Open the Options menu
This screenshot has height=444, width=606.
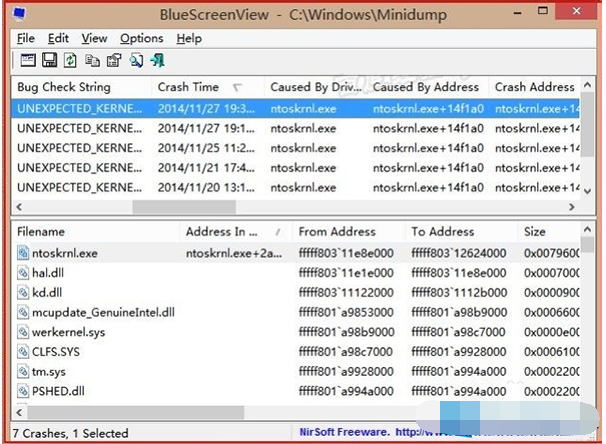(x=141, y=38)
